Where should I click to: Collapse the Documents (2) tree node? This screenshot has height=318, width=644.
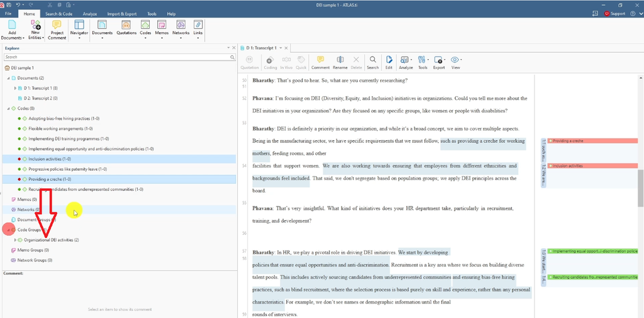coord(9,78)
